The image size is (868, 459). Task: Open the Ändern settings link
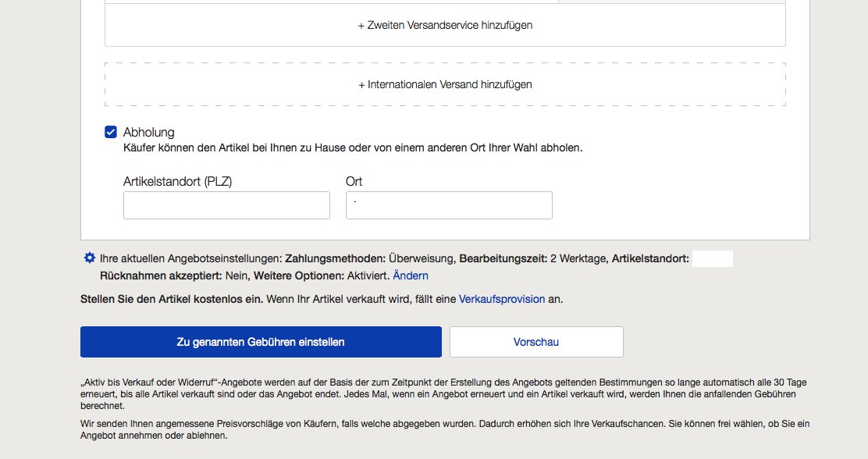click(411, 276)
